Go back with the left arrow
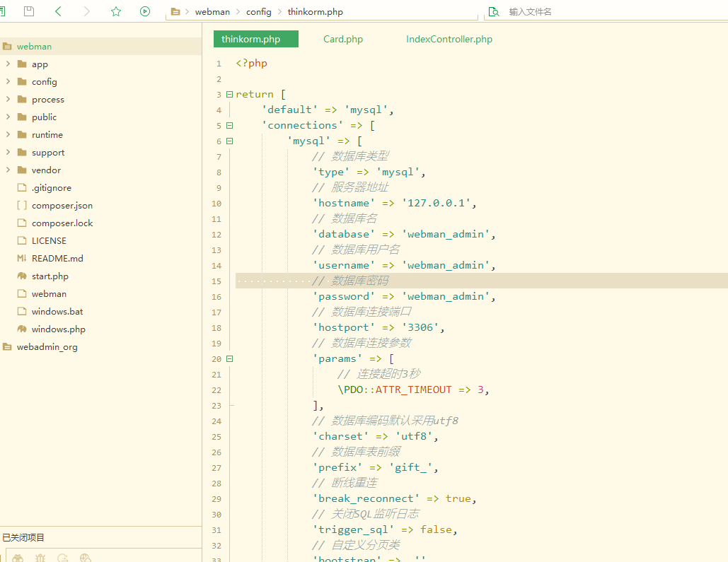728x562 pixels. click(x=58, y=11)
